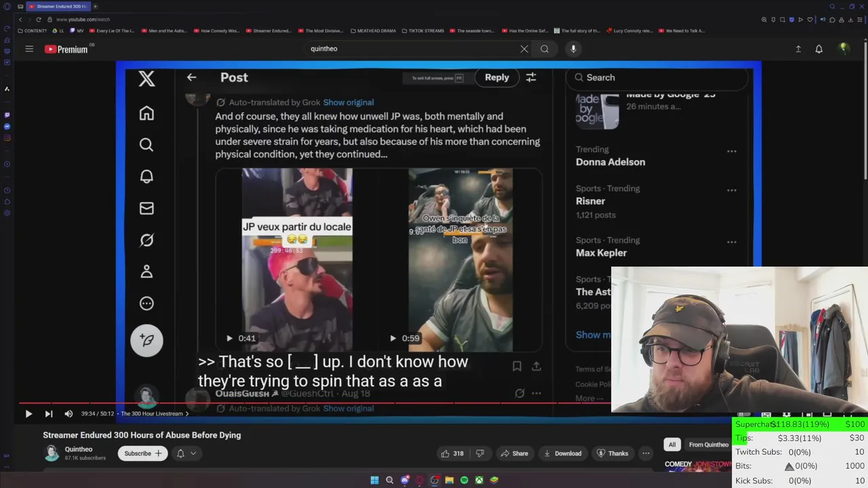Screen dimensions: 868x488
Task: Click the X Reply button
Action: [496, 77]
